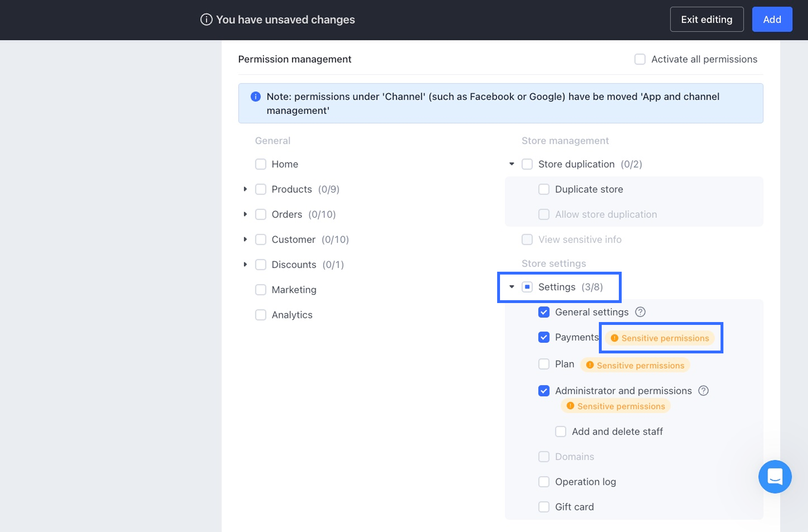Click the Exit editing button

[x=706, y=19]
